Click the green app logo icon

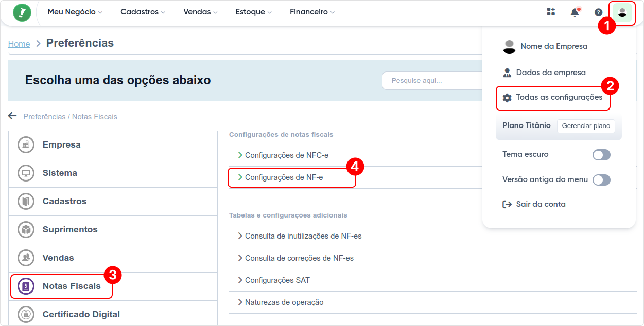22,12
